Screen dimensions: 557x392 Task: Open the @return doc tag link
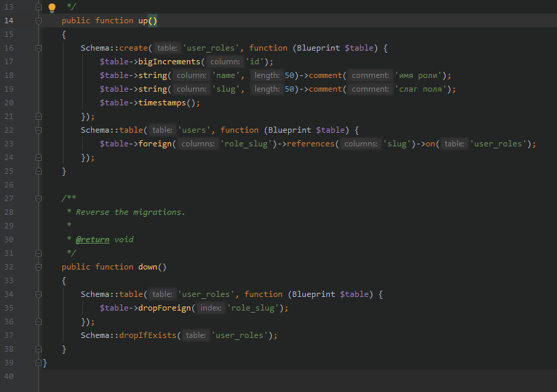click(92, 239)
